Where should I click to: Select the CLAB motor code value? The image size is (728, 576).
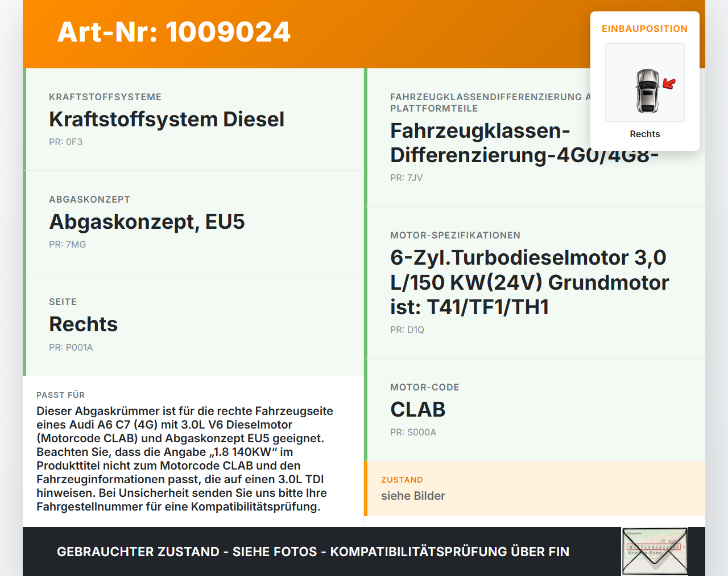tap(418, 409)
